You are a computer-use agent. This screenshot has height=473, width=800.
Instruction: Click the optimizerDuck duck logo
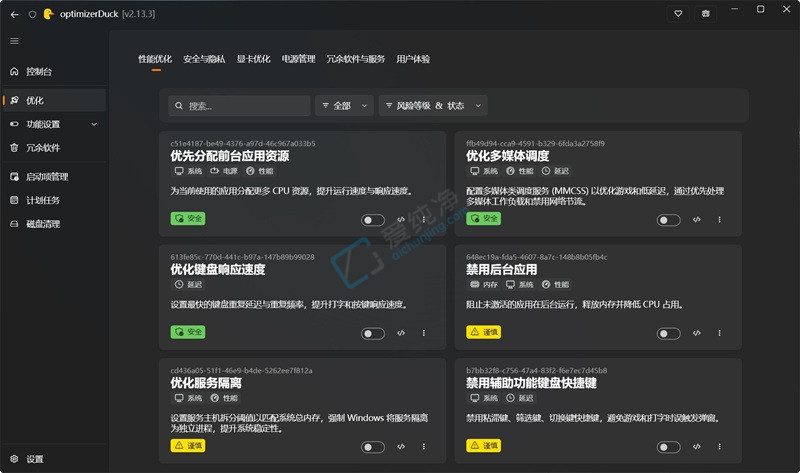tap(48, 14)
